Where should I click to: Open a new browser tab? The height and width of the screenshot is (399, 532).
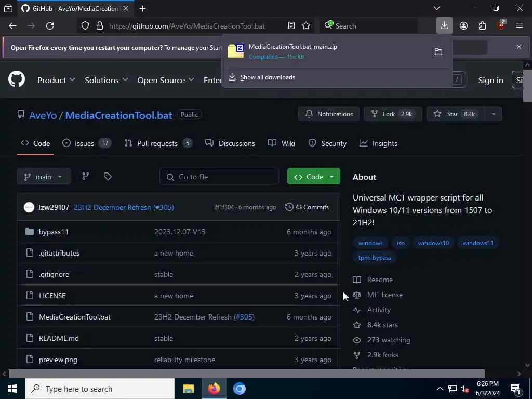[x=142, y=9]
